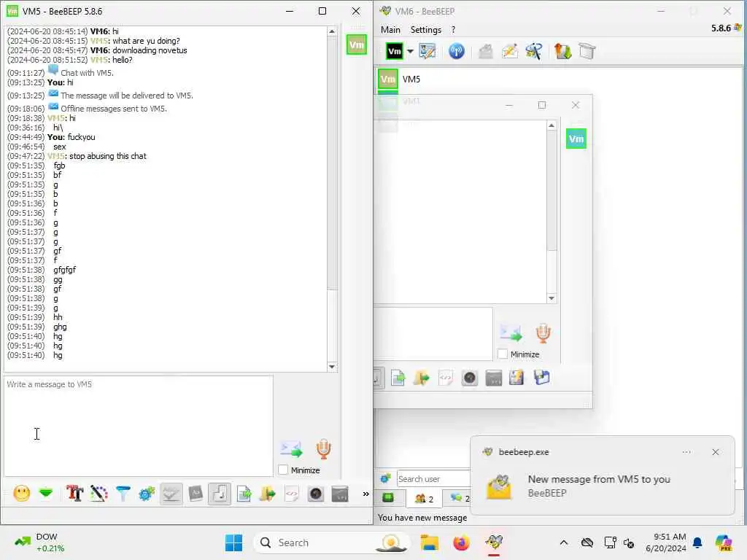Click the 'Write a message to VM5' input box

[139, 426]
